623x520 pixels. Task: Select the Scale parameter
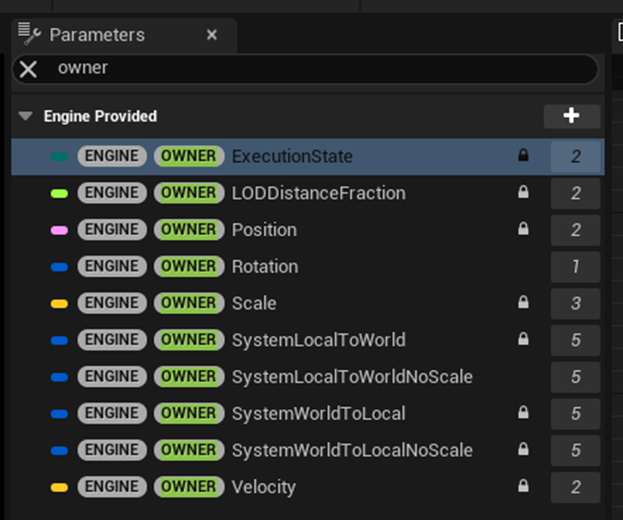(x=308, y=303)
